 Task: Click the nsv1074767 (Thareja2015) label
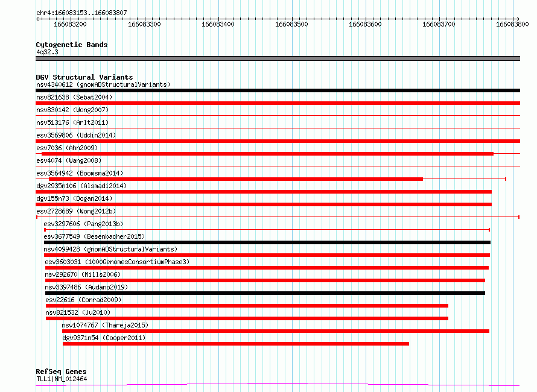tap(105, 325)
